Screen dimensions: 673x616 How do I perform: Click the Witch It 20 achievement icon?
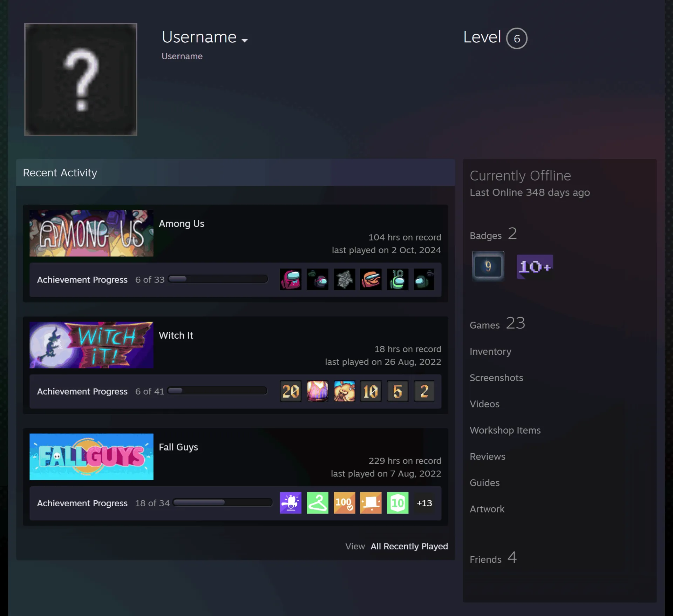click(291, 391)
